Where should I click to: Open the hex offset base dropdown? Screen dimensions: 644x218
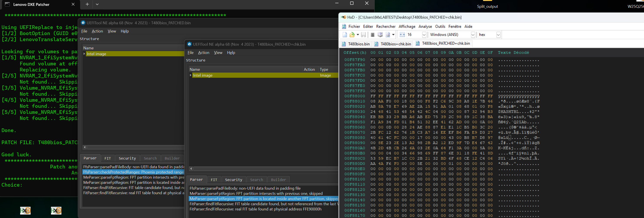click(x=498, y=35)
